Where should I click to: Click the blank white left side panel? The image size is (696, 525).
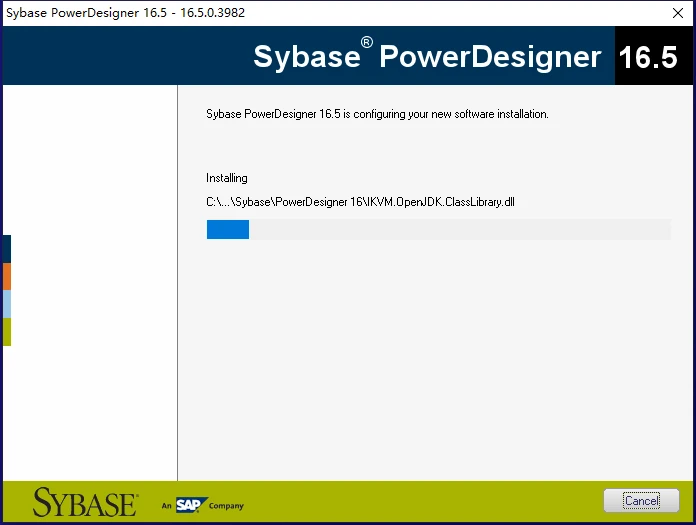point(90,283)
